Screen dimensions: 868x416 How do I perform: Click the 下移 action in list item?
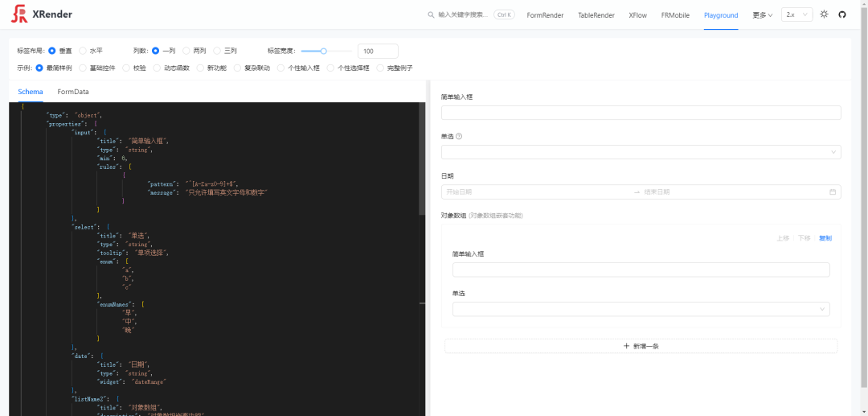click(804, 238)
